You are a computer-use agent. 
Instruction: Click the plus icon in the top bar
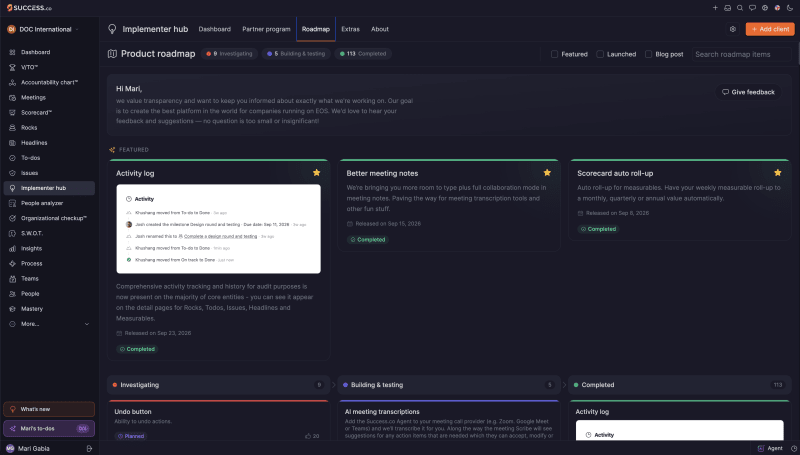[x=715, y=8]
